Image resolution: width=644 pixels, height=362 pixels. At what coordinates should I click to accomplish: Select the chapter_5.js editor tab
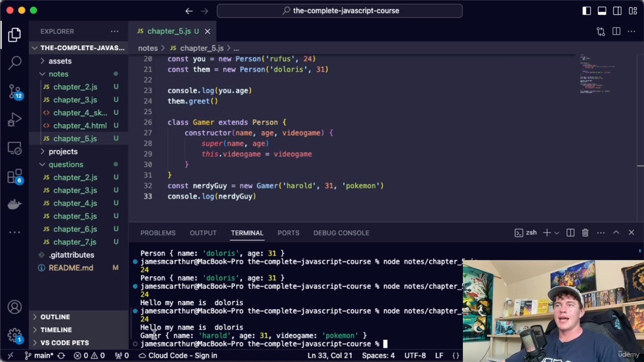(169, 31)
